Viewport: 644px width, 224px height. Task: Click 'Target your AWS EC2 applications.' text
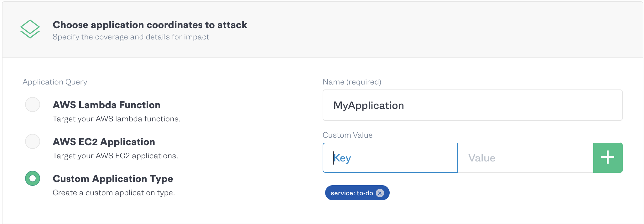(x=115, y=156)
